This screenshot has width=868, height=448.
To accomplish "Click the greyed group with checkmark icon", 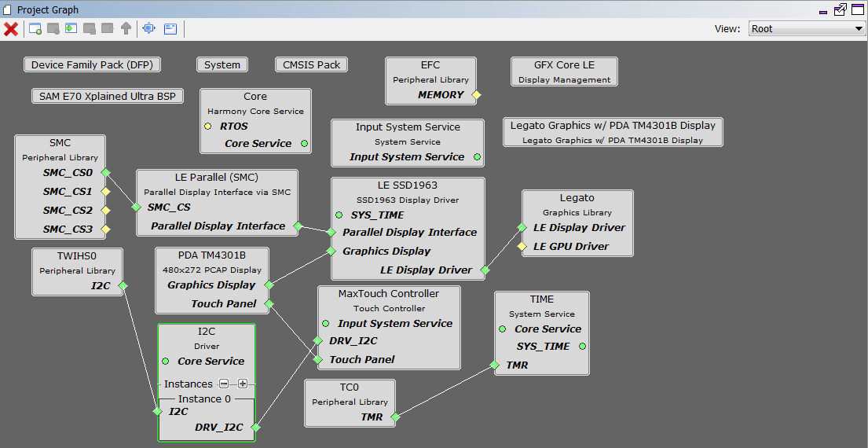I will tap(89, 29).
